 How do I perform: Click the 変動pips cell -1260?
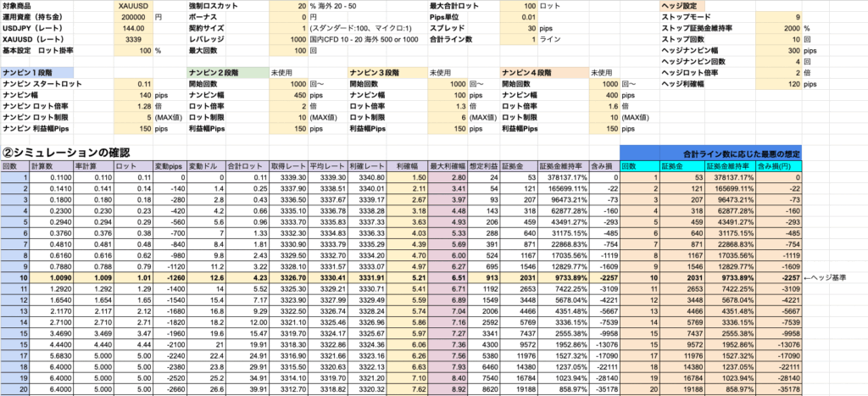coord(170,277)
